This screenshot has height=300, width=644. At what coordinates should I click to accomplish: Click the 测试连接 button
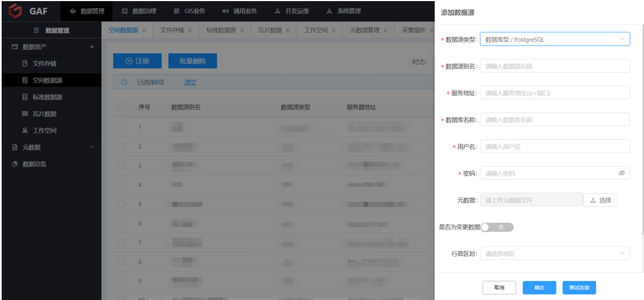579,288
